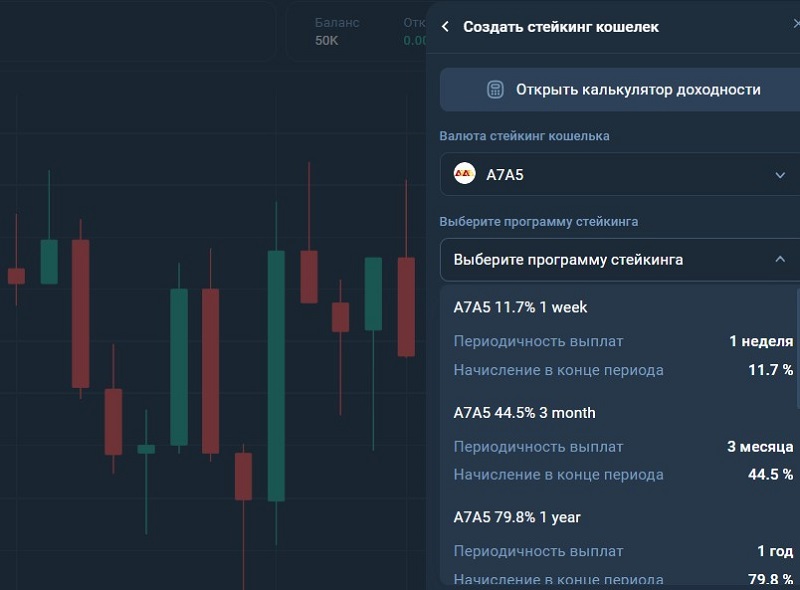This screenshot has width=800, height=590.
Task: Click the calculator icon
Action: [x=495, y=89]
